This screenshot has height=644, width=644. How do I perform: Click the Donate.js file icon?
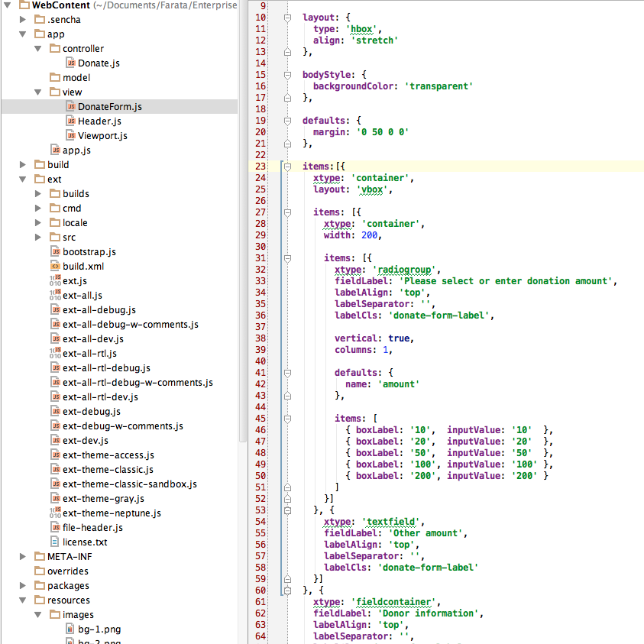(70, 63)
